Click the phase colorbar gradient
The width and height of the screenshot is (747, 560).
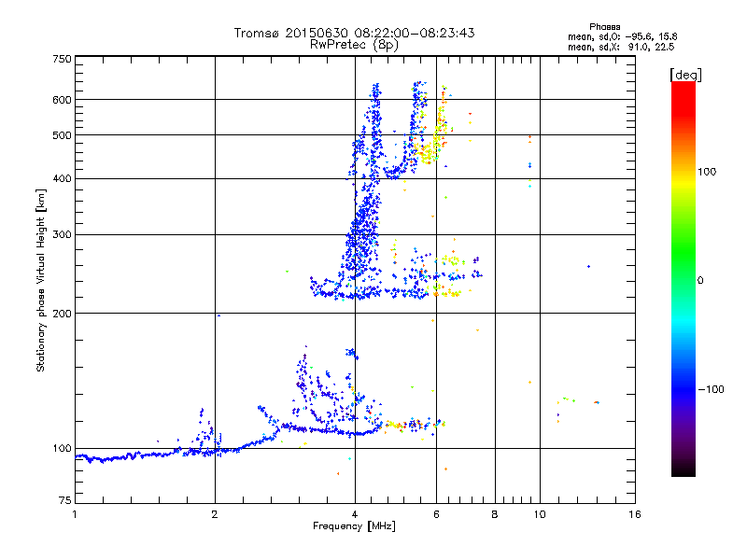click(x=684, y=279)
